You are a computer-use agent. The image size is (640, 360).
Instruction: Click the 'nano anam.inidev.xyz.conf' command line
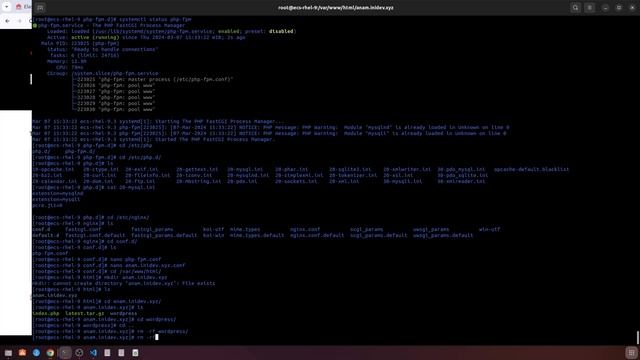[x=109, y=265]
